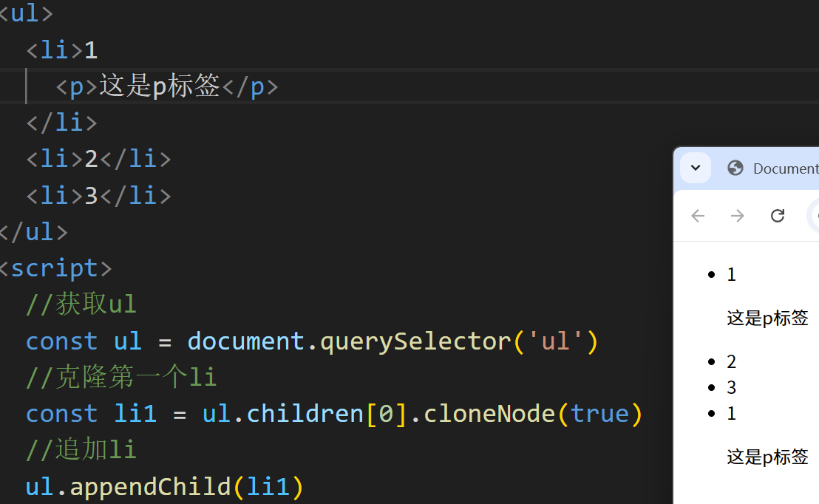Screen dimensions: 819x504
Task: Click 'querySelector' in the editor code
Action: click(x=415, y=341)
